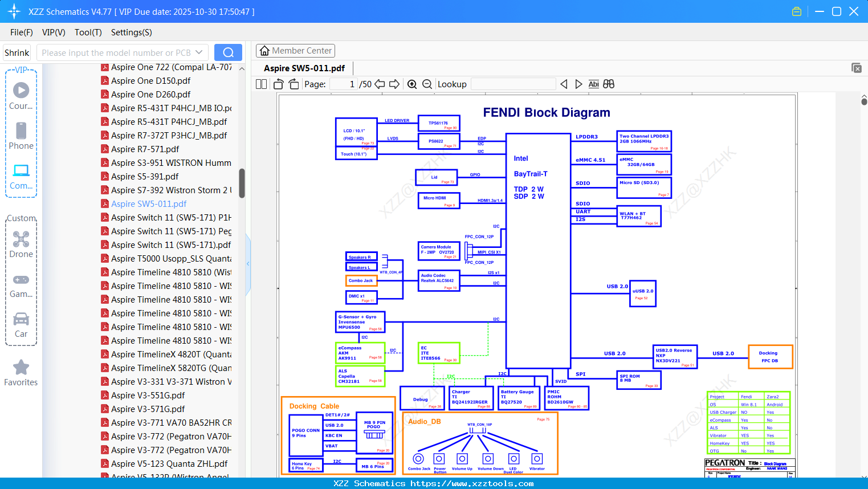Open the Courses category in sidebar
The width and height of the screenshot is (868, 489).
pos(21,96)
